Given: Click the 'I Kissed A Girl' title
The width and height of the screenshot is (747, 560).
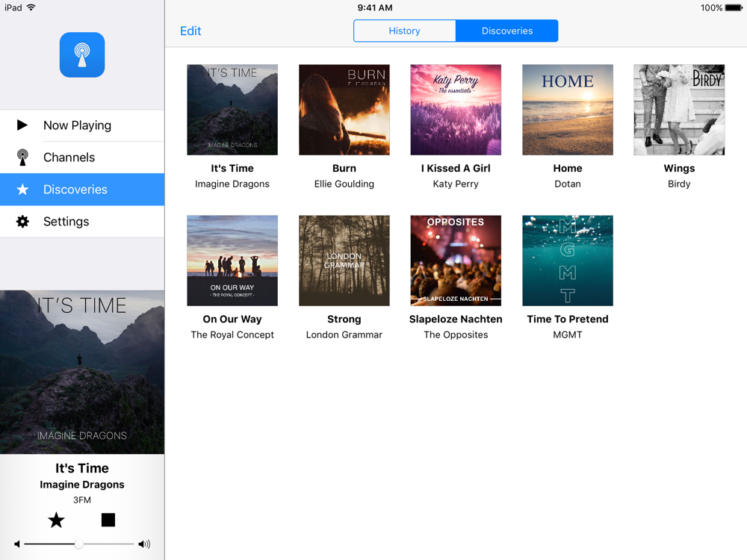Looking at the screenshot, I should [456, 168].
